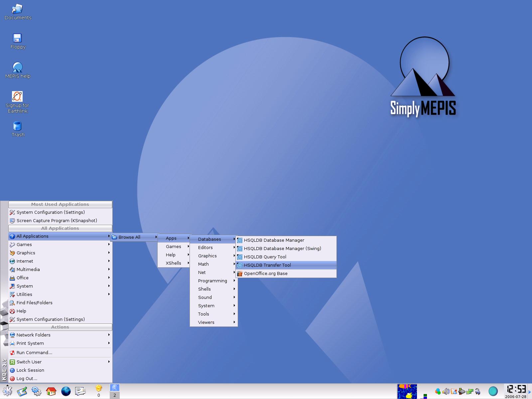Open the K menu button in the panel
The image size is (532, 399).
7,391
